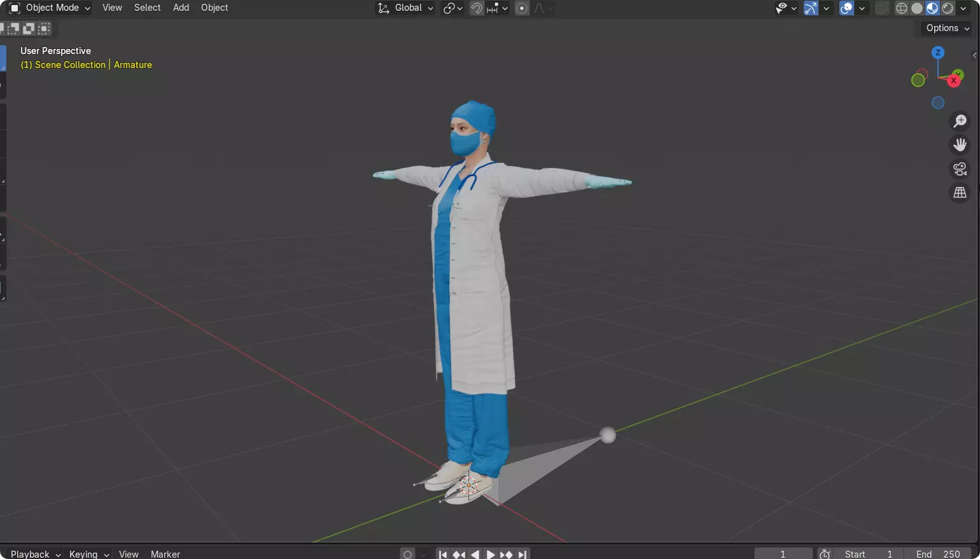Screen dimensions: 980x559
Task: Open the View menu in the 3D viewport header
Action: (x=112, y=8)
